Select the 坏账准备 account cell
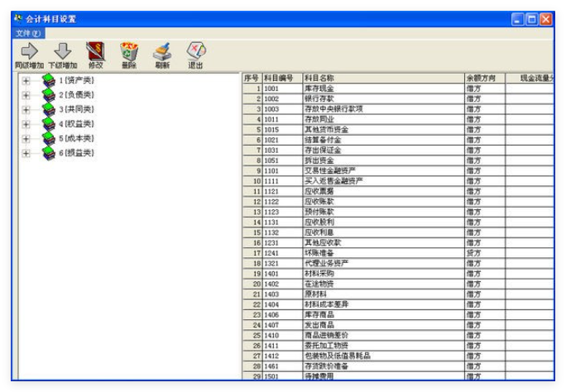The image size is (566, 392). (x=383, y=253)
